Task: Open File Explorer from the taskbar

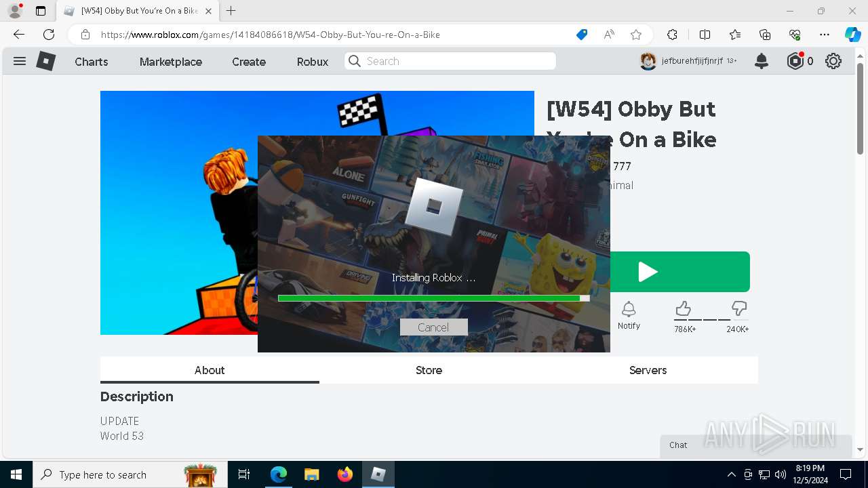Action: 311,474
